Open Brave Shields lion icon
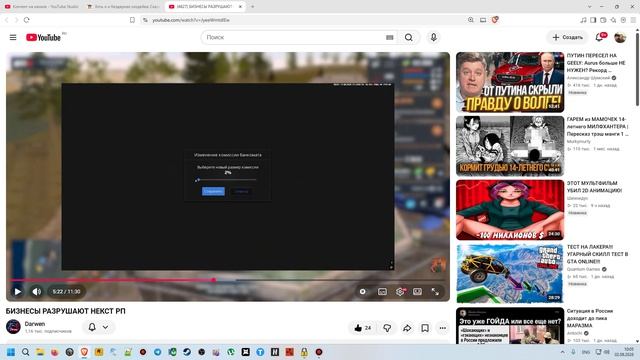The height and width of the screenshot is (360, 640). tap(495, 20)
